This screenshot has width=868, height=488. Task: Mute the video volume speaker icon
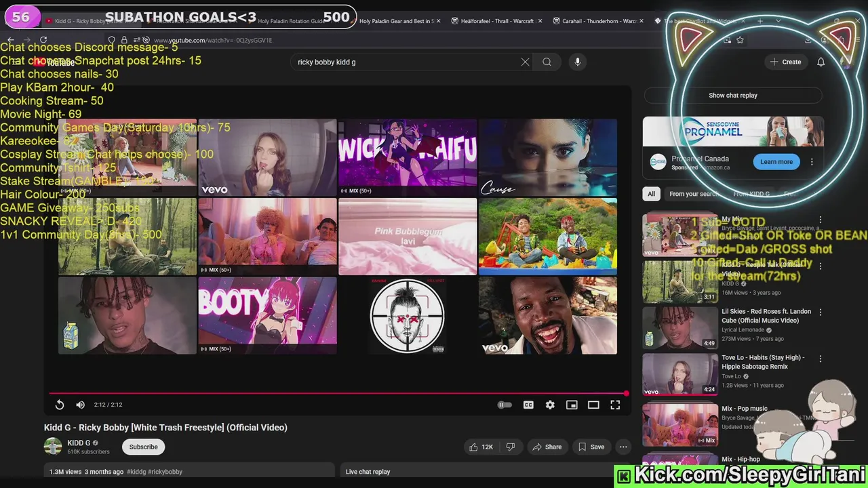pyautogui.click(x=80, y=405)
